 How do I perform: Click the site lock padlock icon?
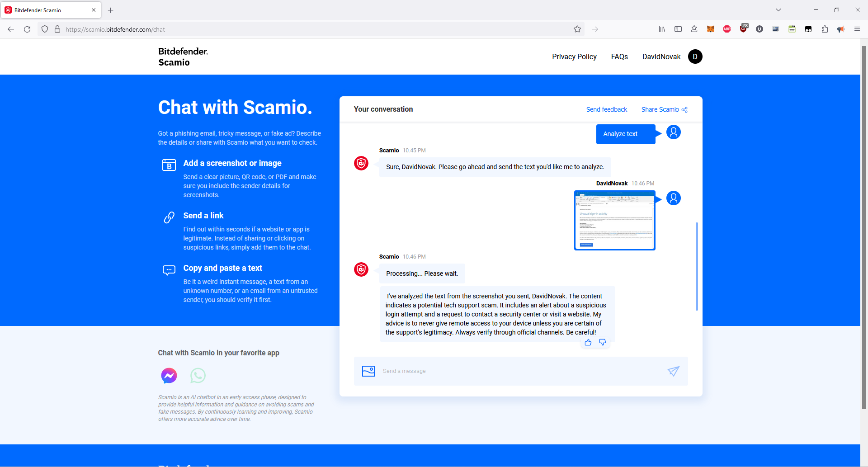[x=57, y=29]
